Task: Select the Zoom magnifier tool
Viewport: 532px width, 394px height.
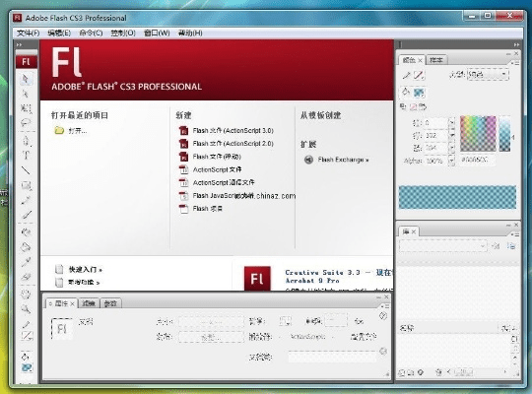Action: [26, 309]
